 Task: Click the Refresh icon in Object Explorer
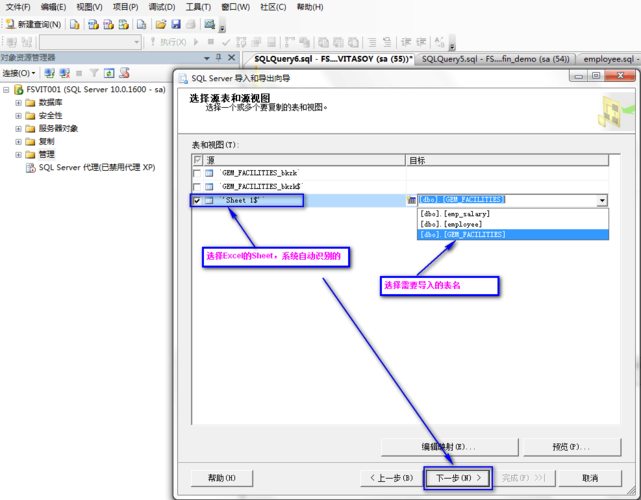(x=109, y=73)
